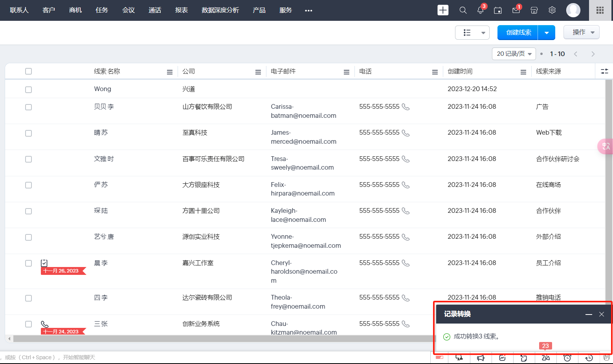613x364 pixels.
Task: Go to the 报表 menu tab
Action: (181, 10)
